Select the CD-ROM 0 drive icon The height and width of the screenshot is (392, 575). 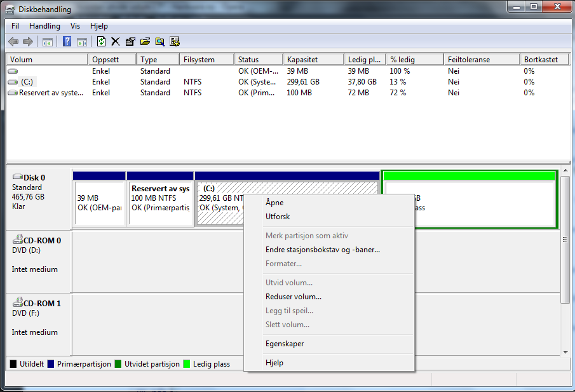pyautogui.click(x=18, y=240)
